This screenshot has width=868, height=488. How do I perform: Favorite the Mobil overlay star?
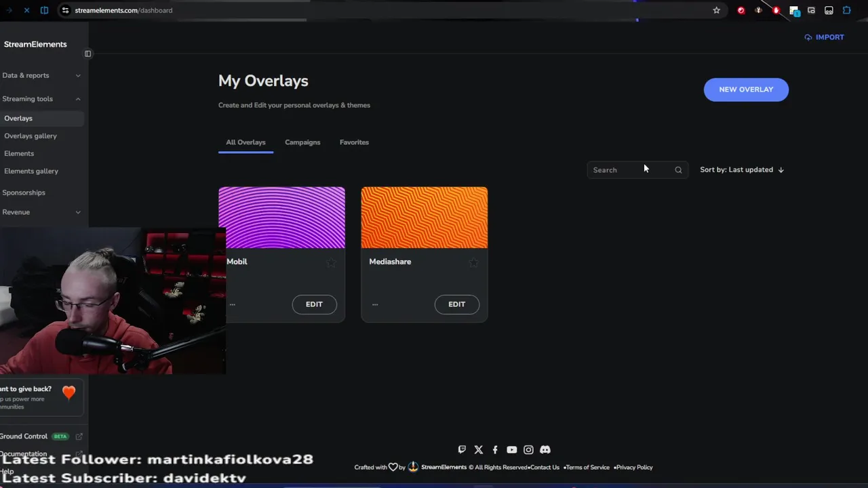coord(331,262)
